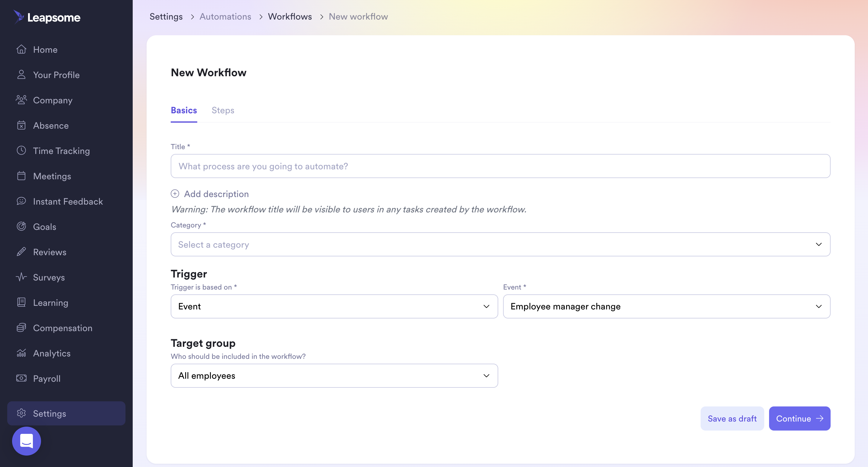Open the Analytics section
Screen dimensions: 868x467
click(x=66, y=353)
